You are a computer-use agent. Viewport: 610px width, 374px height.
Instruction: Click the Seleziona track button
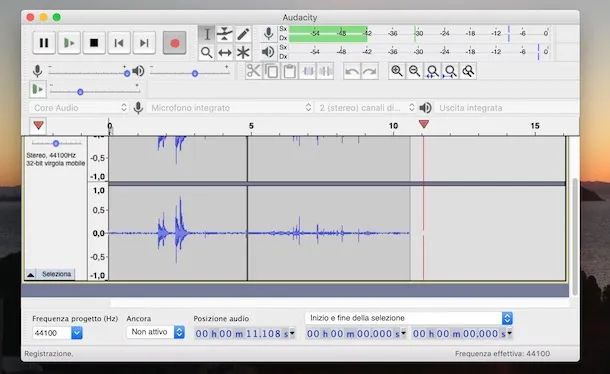(x=56, y=274)
